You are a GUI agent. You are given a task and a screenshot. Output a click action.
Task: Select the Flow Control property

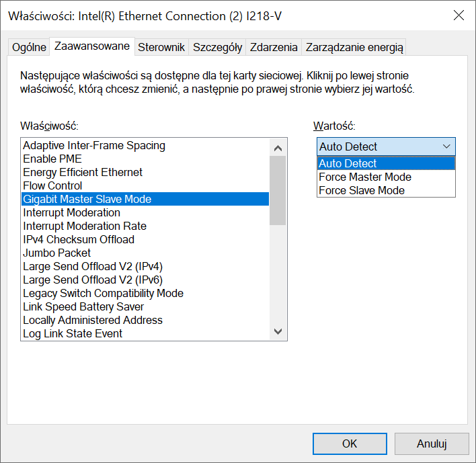[x=52, y=185]
